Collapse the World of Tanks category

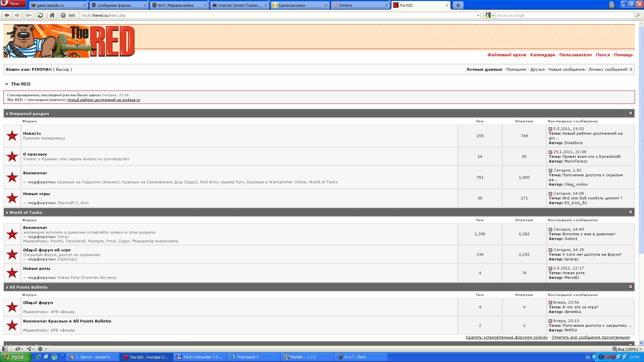(630, 212)
